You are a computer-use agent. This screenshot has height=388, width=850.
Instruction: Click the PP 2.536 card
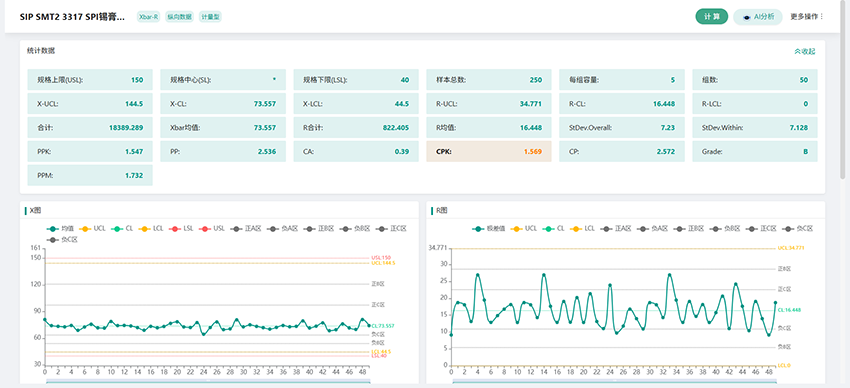(223, 152)
